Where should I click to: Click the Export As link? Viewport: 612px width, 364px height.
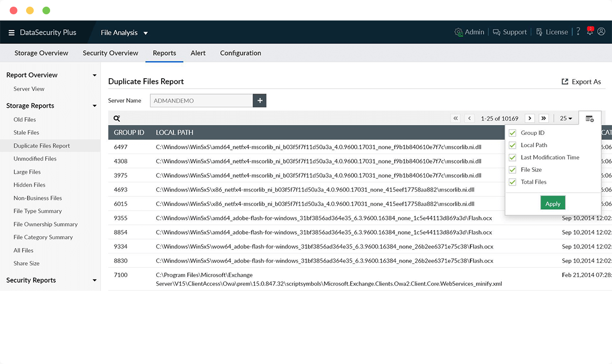(x=581, y=82)
